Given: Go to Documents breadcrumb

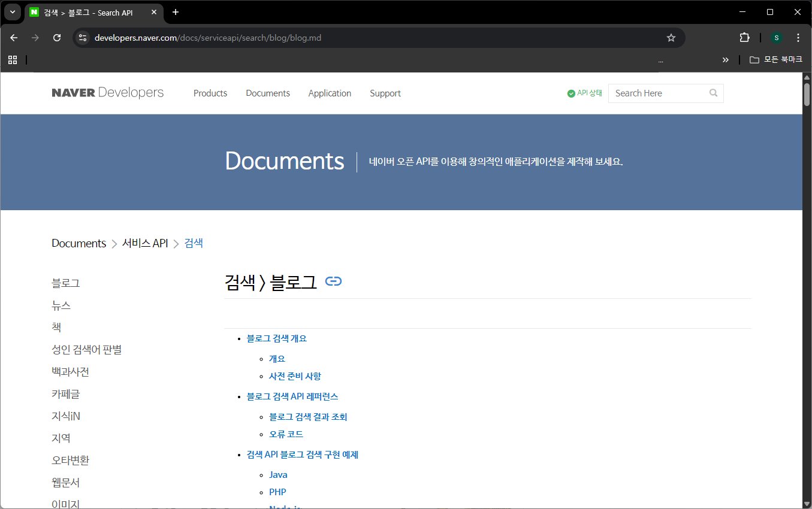Looking at the screenshot, I should tap(79, 243).
